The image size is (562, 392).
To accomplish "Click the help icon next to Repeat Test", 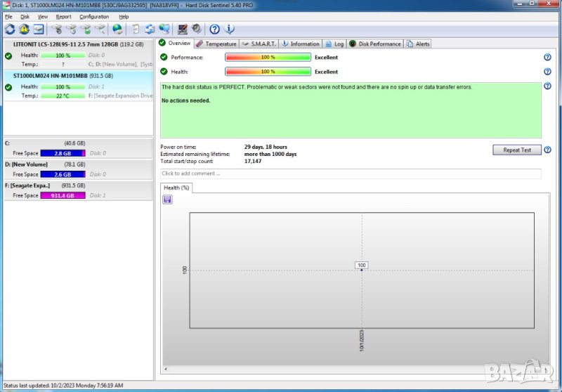I will pos(547,150).
